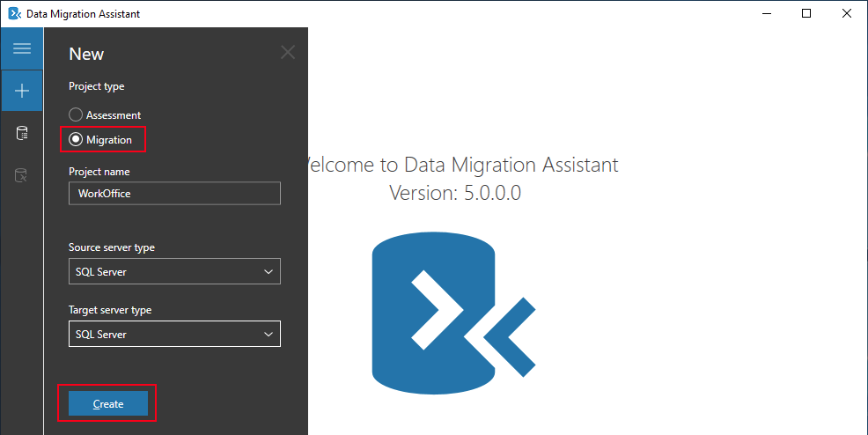Open the assessments list sidebar icon

[x=22, y=133]
